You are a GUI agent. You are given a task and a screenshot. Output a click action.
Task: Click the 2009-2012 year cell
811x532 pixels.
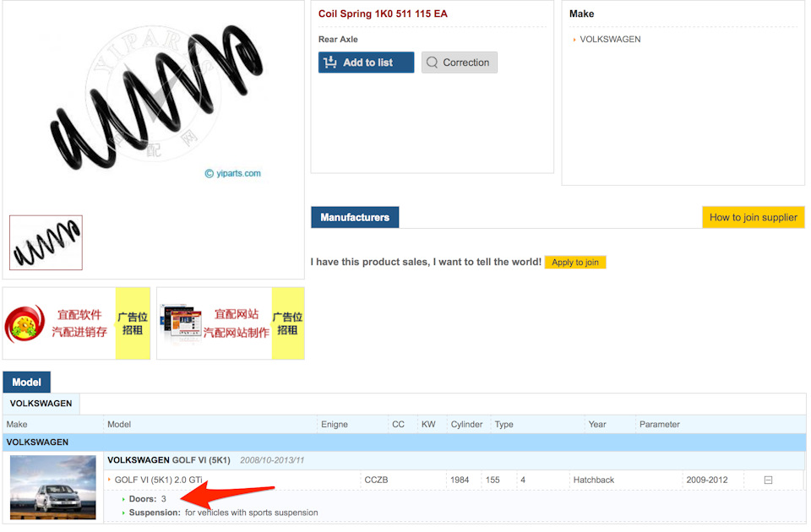[706, 480]
